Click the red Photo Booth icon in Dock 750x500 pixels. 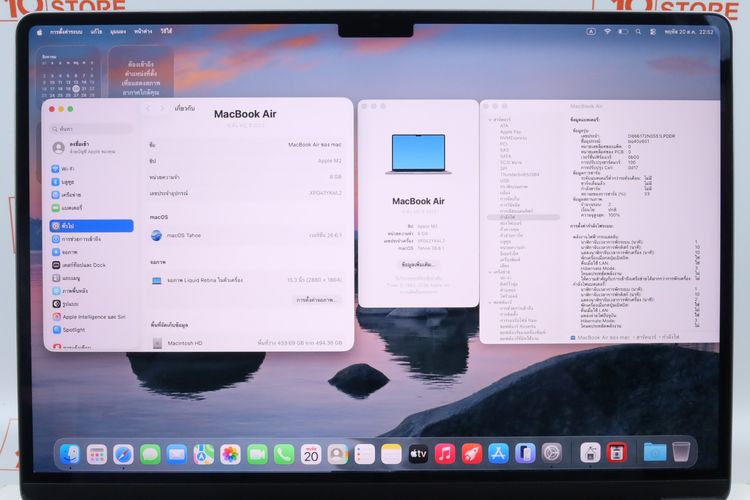click(x=617, y=453)
